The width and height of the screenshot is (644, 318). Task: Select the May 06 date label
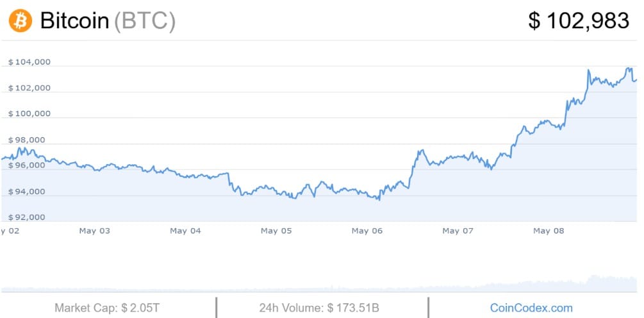pyautogui.click(x=367, y=231)
